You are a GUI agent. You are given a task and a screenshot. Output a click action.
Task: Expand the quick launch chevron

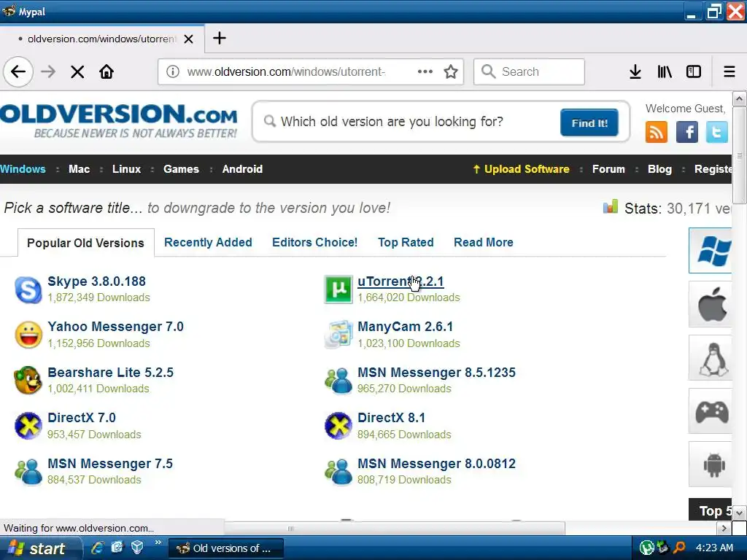tap(158, 542)
